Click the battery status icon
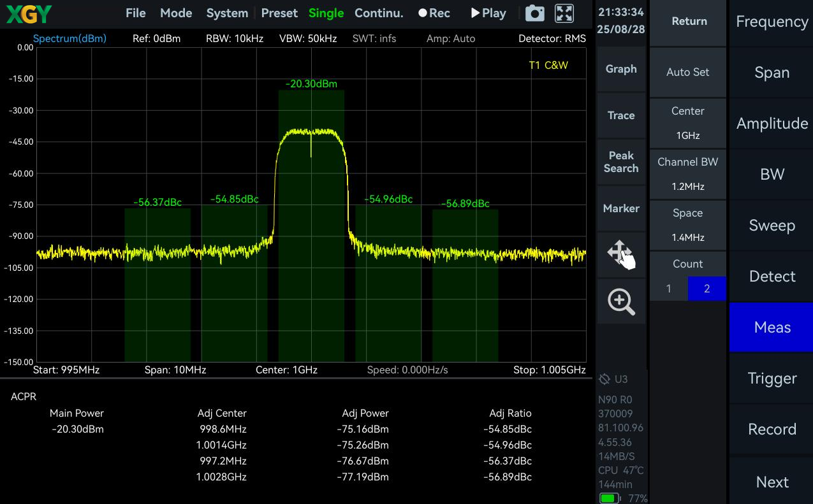 click(609, 498)
